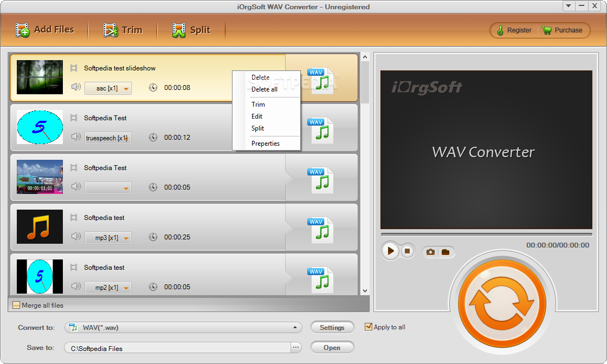Image resolution: width=607 pixels, height=364 pixels.
Task: Play the preview video
Action: pyautogui.click(x=391, y=251)
